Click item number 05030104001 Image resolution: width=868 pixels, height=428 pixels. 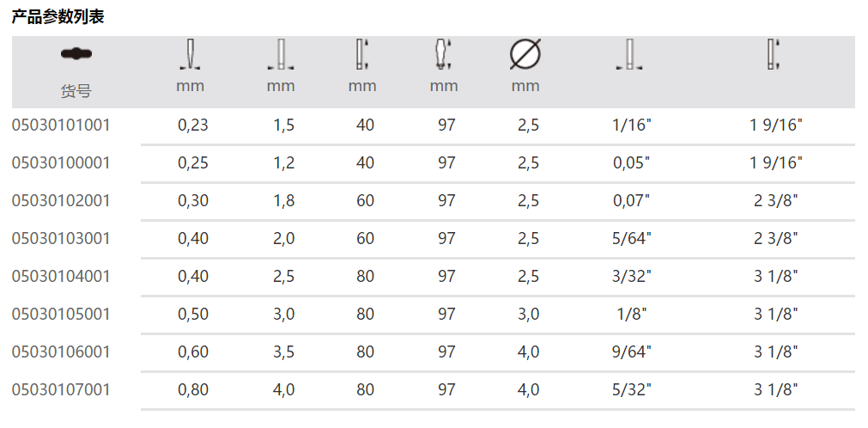coord(61,277)
